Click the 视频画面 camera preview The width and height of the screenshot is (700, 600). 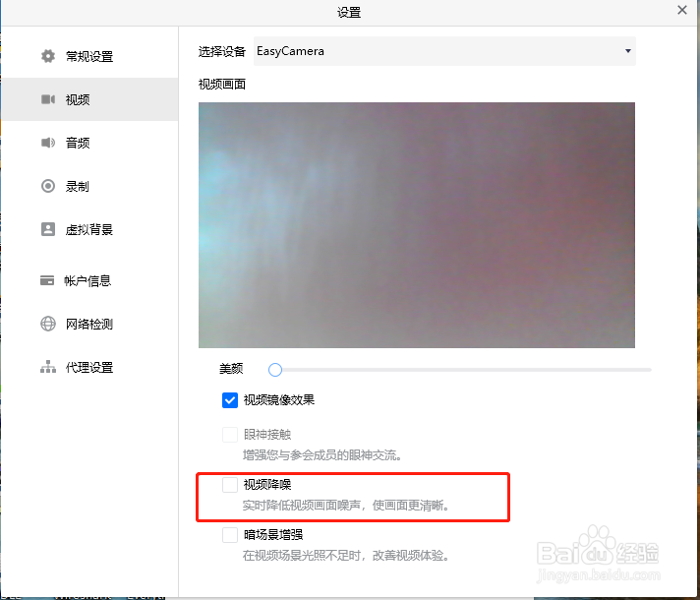click(x=417, y=224)
